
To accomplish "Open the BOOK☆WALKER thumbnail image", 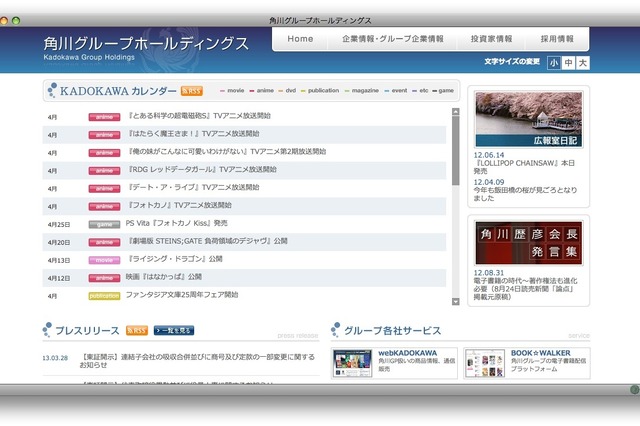I will tap(485, 363).
